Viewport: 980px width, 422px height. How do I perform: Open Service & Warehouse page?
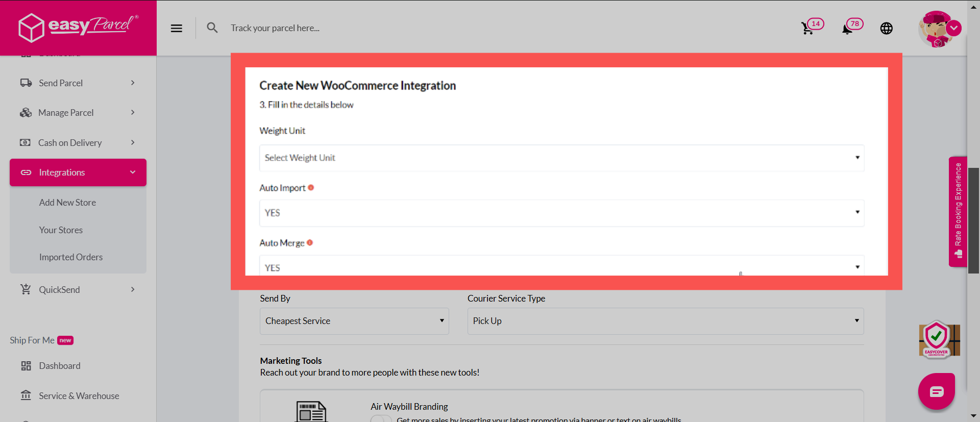78,395
